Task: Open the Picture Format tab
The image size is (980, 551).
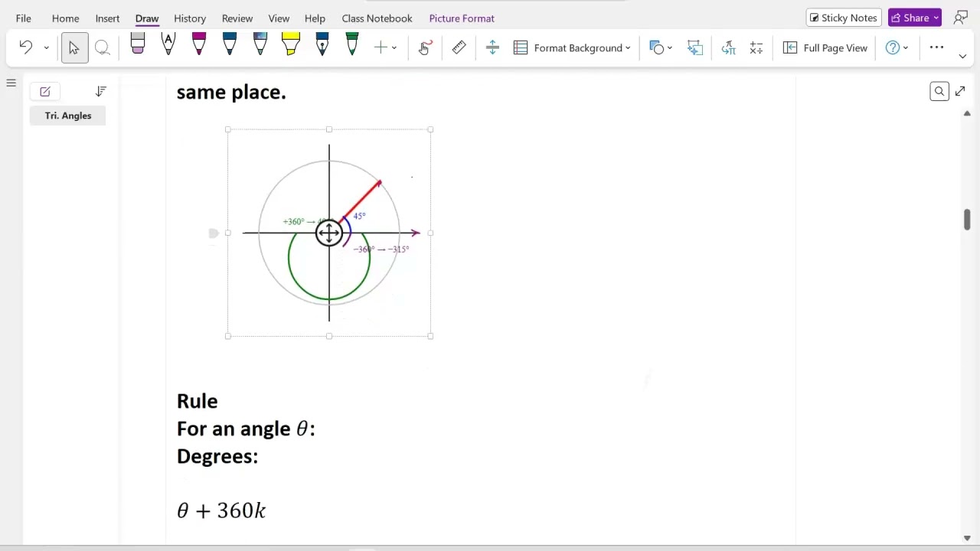Action: [x=462, y=18]
